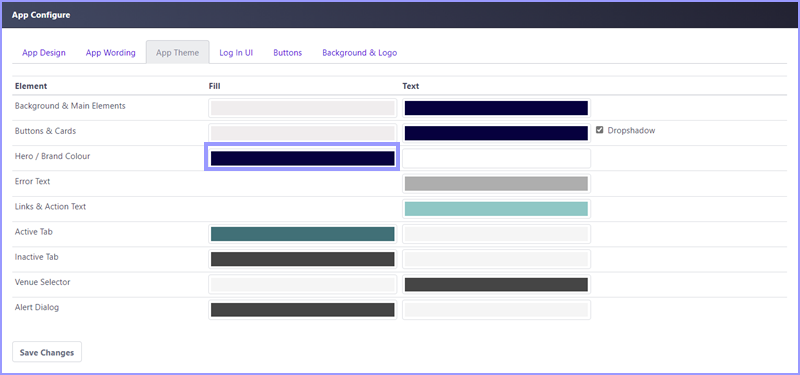The width and height of the screenshot is (800, 375).
Task: Click Save Changes button
Action: coord(47,352)
